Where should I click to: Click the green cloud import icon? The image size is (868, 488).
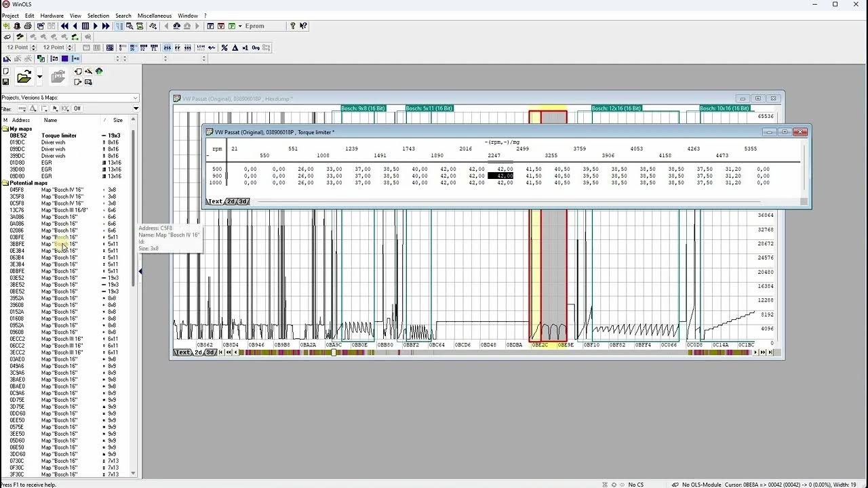99,71
